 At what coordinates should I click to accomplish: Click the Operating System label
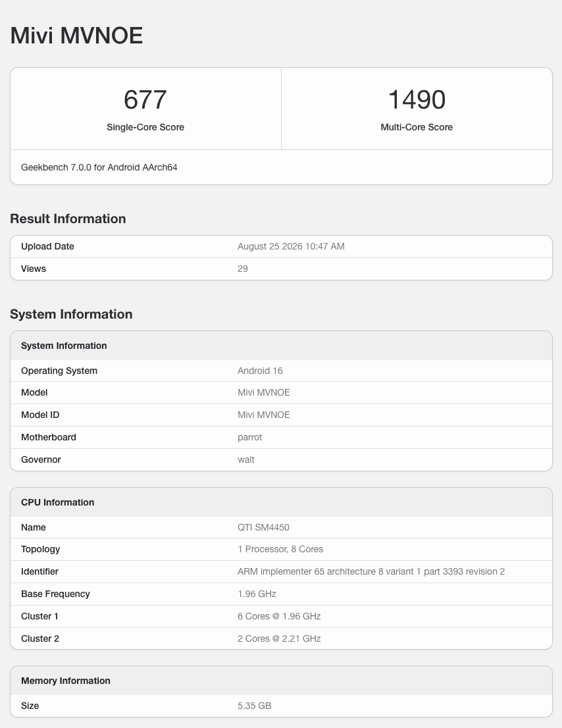[x=59, y=371]
